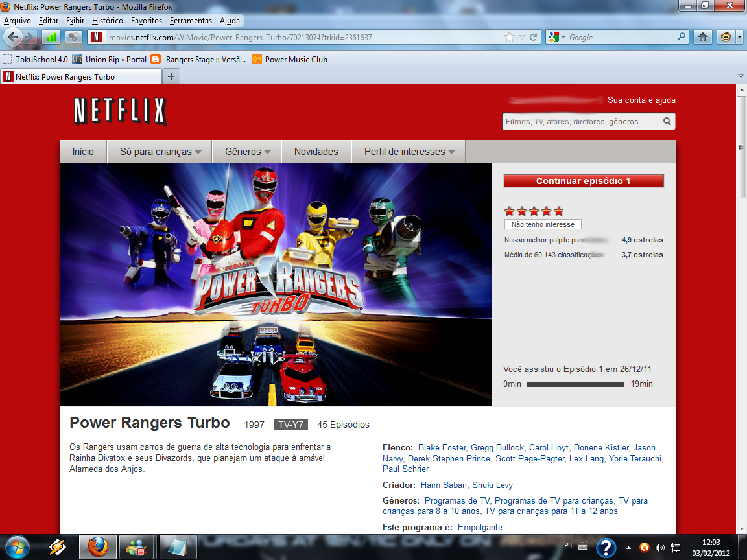Toggle the bookmark star in the address bar
The image size is (747, 560).
tap(509, 37)
